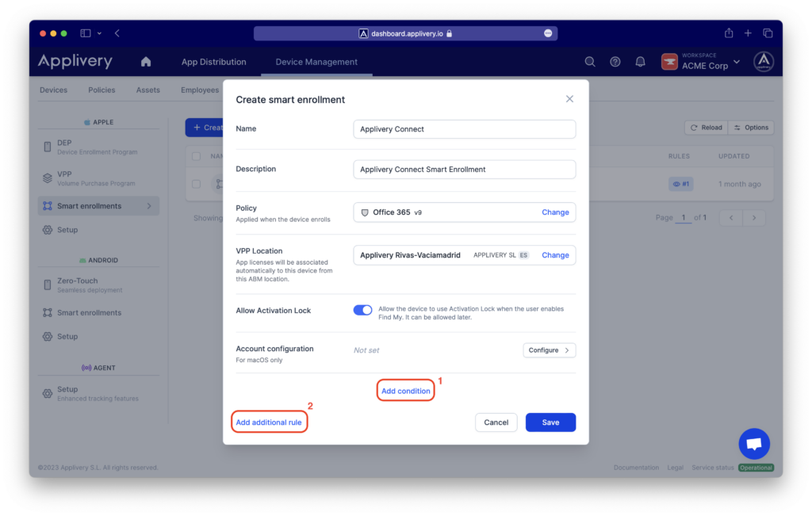The height and width of the screenshot is (516, 812).
Task: Open notifications bell icon
Action: [641, 62]
